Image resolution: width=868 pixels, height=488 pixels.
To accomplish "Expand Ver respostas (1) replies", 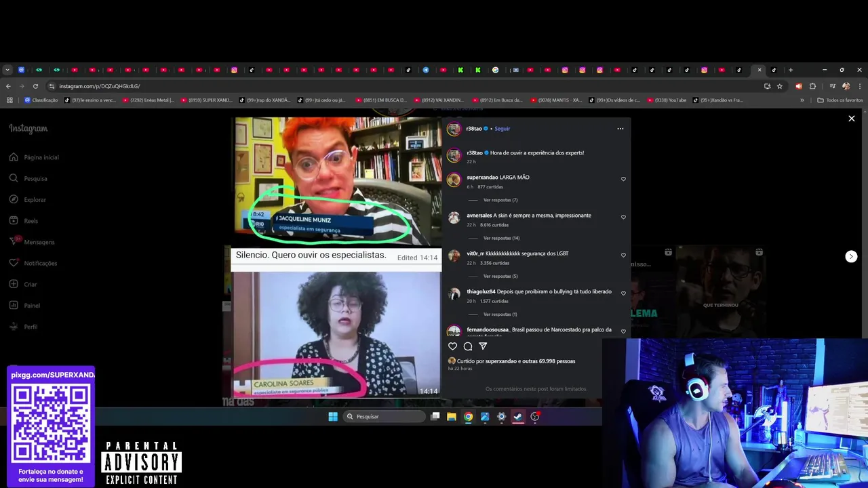I will (500, 314).
